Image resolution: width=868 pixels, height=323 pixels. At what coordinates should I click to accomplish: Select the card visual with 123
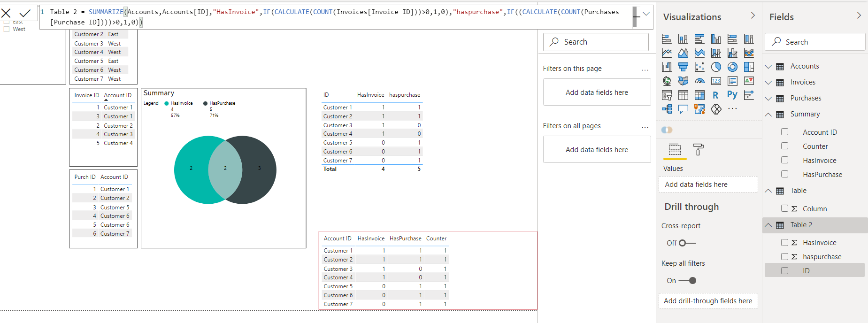pyautogui.click(x=716, y=81)
